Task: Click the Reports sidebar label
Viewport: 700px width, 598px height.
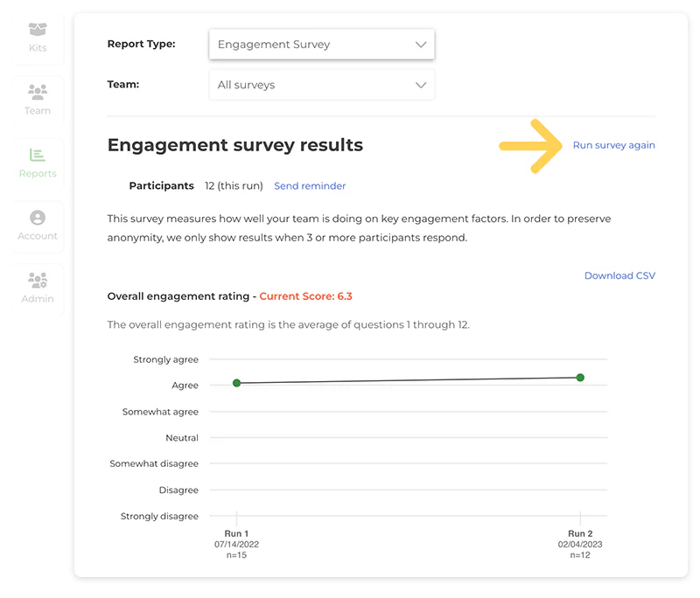Action: click(x=38, y=173)
